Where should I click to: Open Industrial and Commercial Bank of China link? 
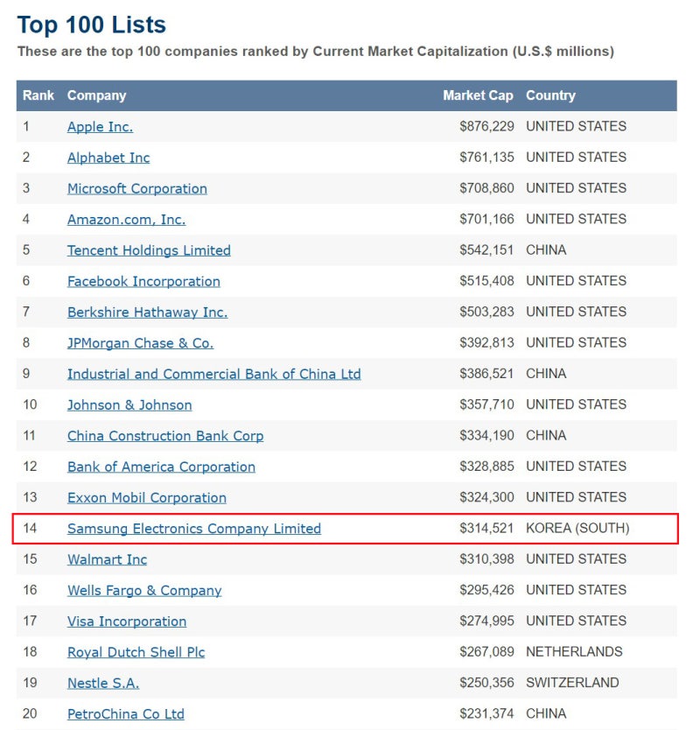point(214,374)
